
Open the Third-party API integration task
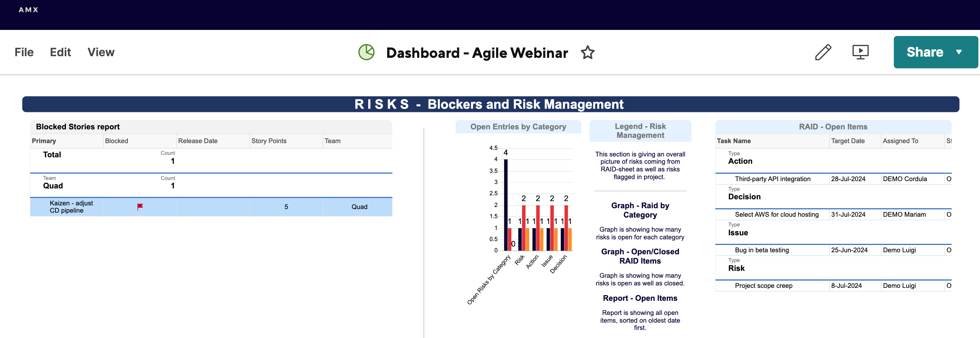coord(772,179)
